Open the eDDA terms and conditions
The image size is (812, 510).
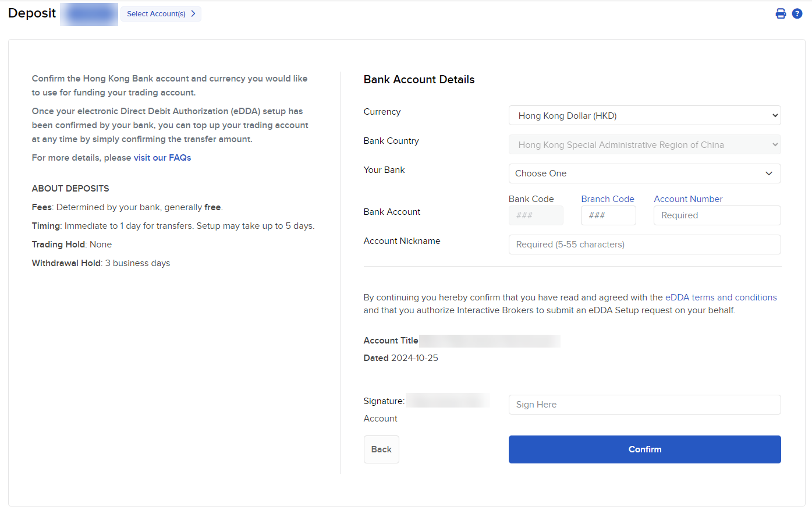[x=721, y=297]
